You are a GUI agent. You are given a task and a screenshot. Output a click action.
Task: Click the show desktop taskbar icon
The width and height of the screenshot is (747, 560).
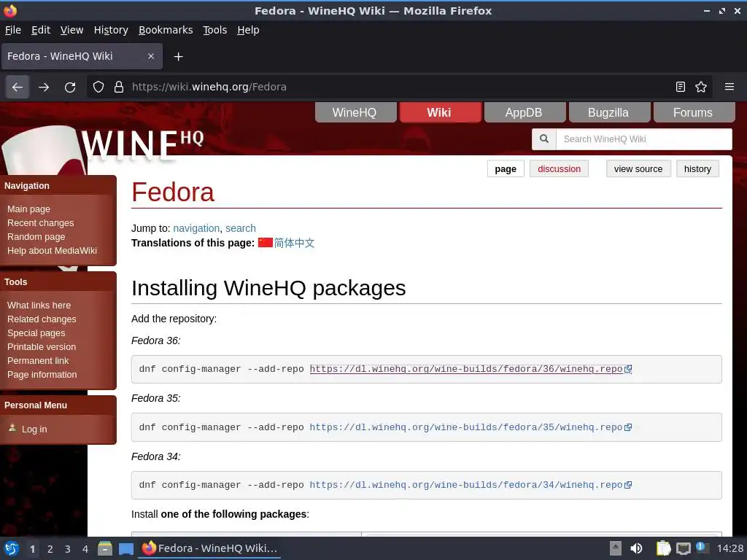(125, 549)
